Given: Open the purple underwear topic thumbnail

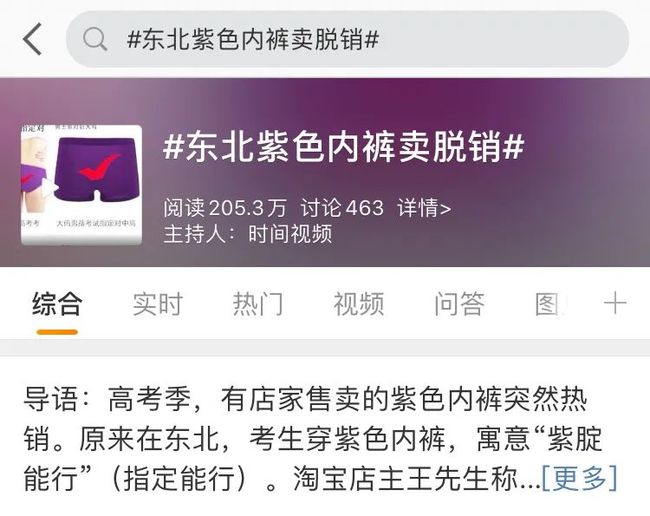Looking at the screenshot, I should point(81,184).
